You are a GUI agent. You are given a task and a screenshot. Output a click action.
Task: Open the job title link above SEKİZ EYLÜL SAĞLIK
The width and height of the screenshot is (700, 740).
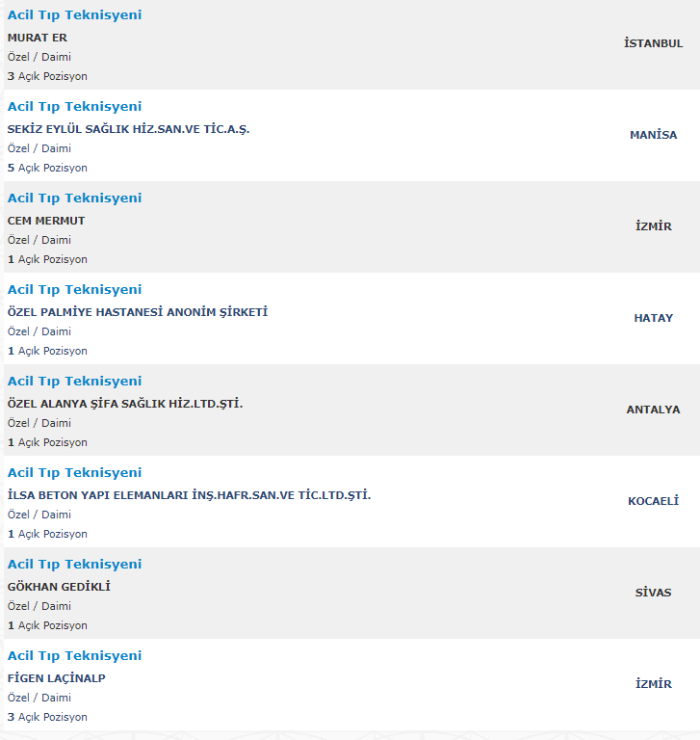[74, 107]
